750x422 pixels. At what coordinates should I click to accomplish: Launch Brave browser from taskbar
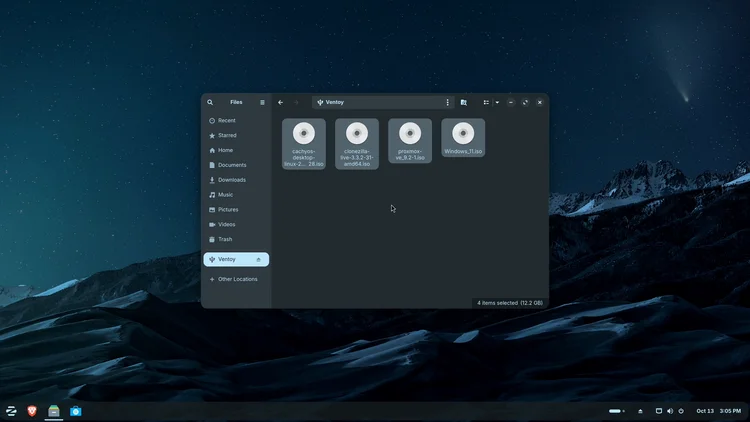[32, 411]
